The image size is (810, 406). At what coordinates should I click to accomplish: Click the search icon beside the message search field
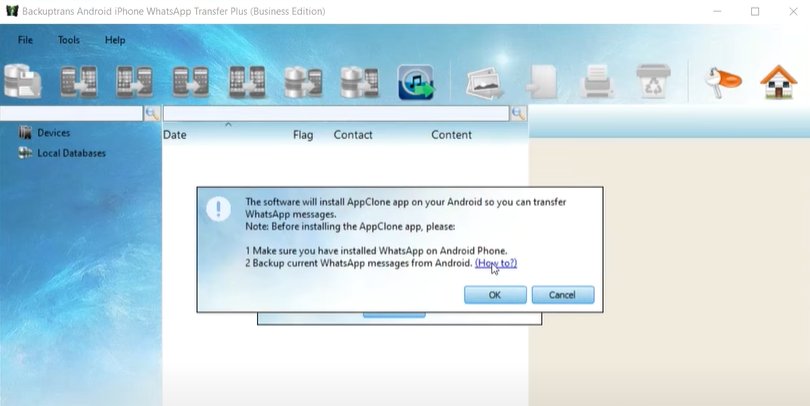518,114
